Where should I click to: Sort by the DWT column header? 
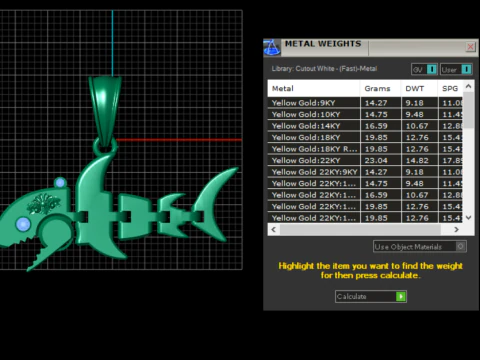[x=419, y=88]
